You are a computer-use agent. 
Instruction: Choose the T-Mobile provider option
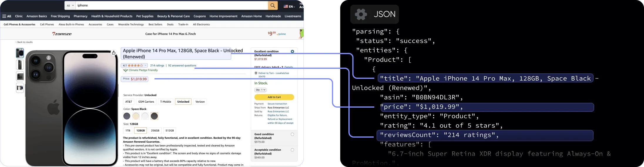pyautogui.click(x=165, y=102)
